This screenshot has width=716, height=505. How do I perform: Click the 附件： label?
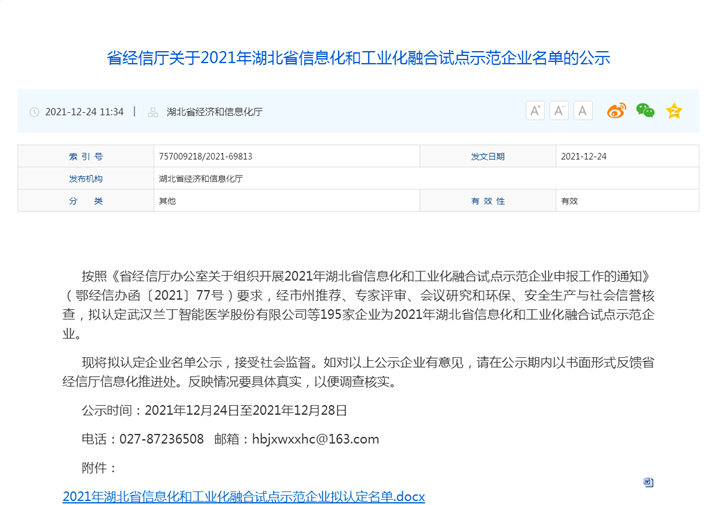[99, 468]
